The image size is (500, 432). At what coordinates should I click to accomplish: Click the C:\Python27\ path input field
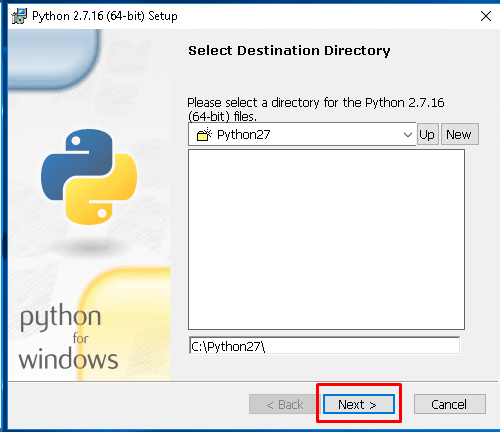[324, 346]
